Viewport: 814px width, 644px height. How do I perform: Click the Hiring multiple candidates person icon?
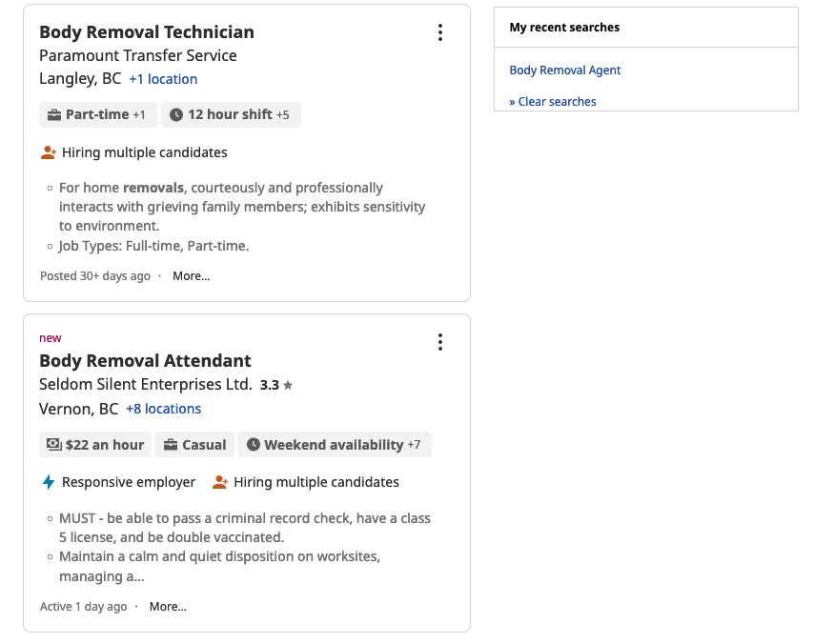(49, 152)
